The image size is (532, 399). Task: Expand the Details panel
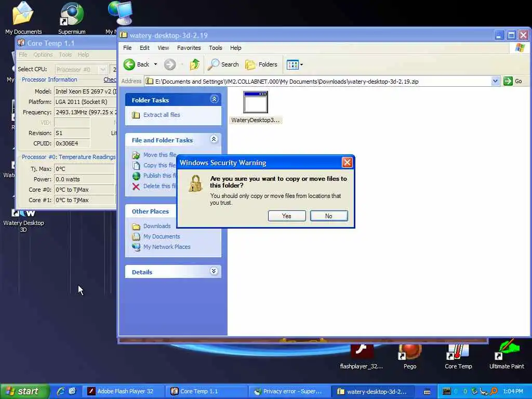tap(214, 271)
